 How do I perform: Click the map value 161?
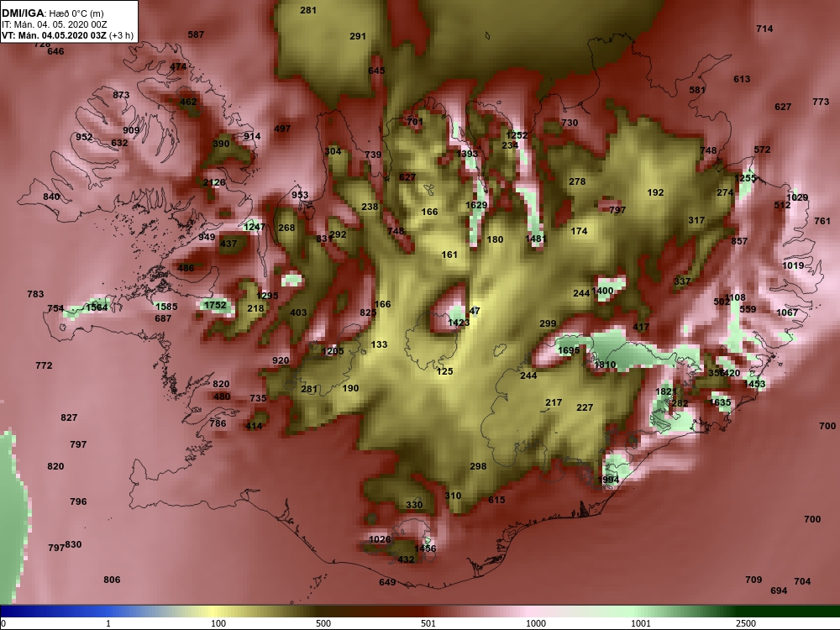449,255
